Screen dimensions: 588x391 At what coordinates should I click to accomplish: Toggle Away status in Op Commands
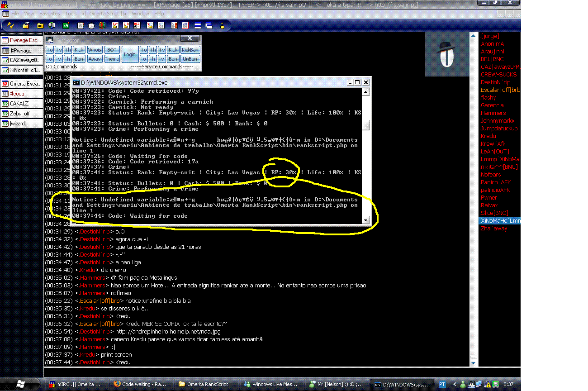coord(95,59)
